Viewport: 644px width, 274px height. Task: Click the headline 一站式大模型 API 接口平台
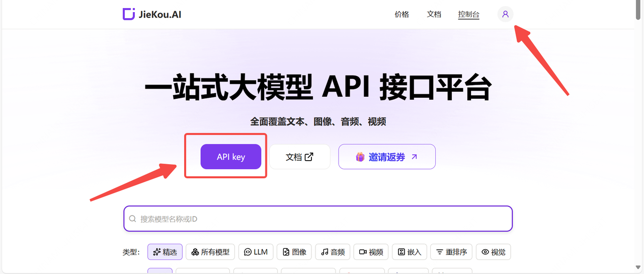coord(318,88)
